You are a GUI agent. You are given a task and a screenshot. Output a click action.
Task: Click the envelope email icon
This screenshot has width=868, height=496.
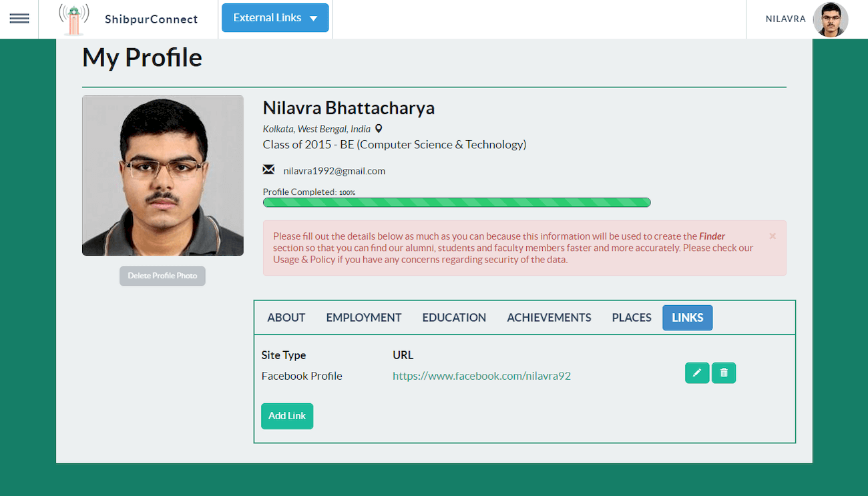click(268, 170)
